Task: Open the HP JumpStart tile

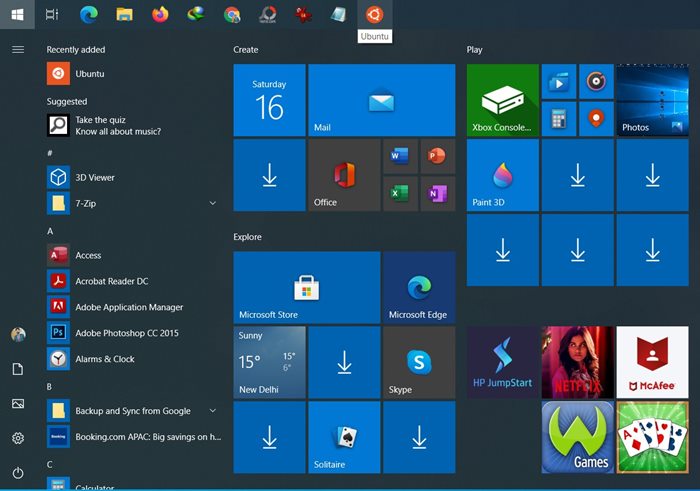Action: coord(503,362)
